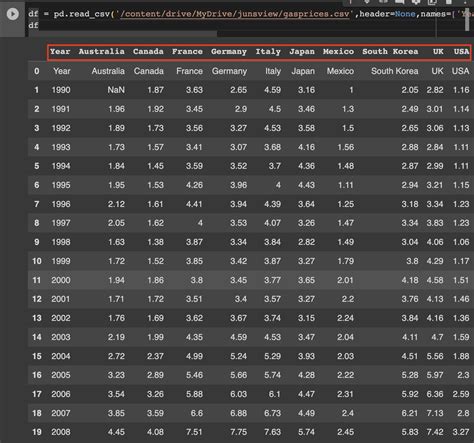Click the 2007 UK value 7.13
This screenshot has height=443, width=474.
(x=435, y=413)
